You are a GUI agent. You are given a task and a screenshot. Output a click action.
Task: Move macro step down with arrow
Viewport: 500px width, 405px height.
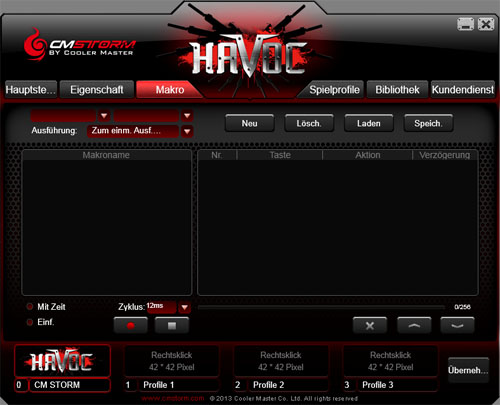457,325
